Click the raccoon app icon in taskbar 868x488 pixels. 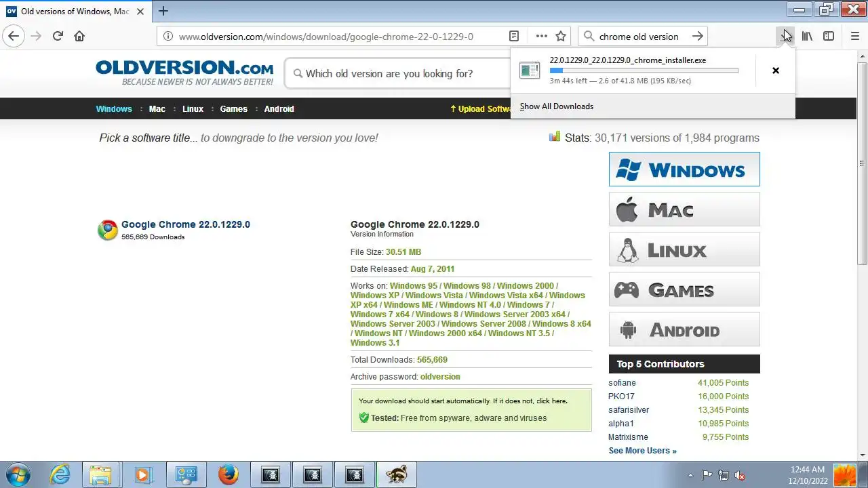click(x=397, y=474)
